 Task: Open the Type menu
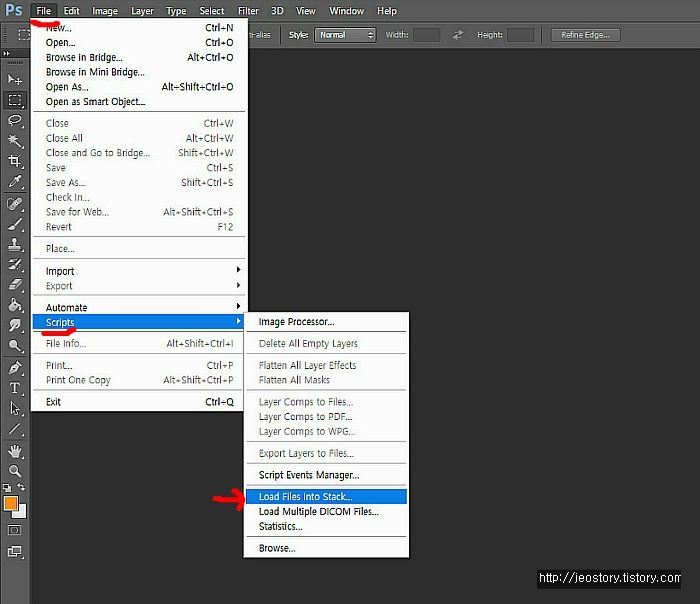(x=176, y=11)
